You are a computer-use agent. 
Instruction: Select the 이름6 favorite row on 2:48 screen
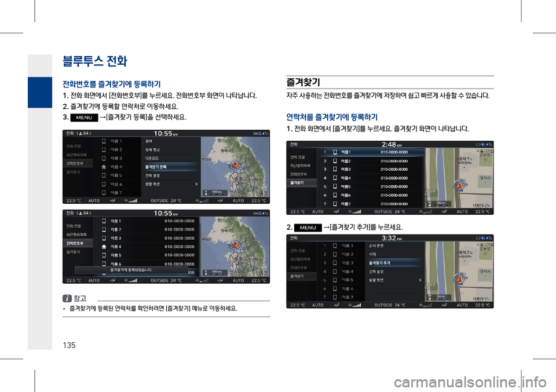(x=371, y=195)
